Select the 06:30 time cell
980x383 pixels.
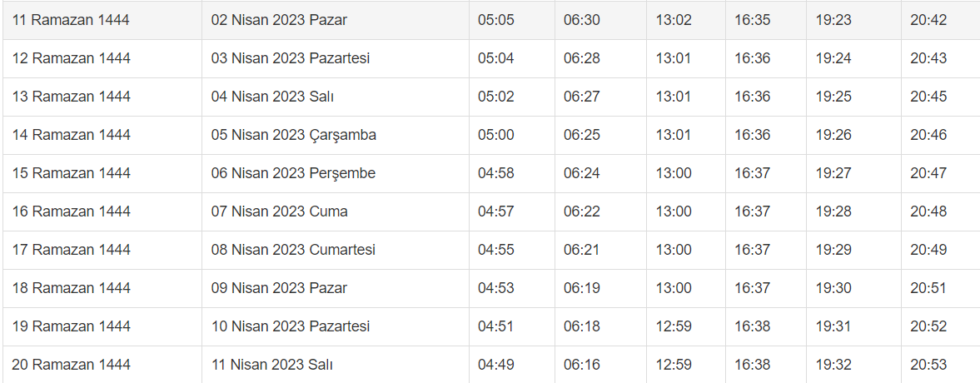581,20
